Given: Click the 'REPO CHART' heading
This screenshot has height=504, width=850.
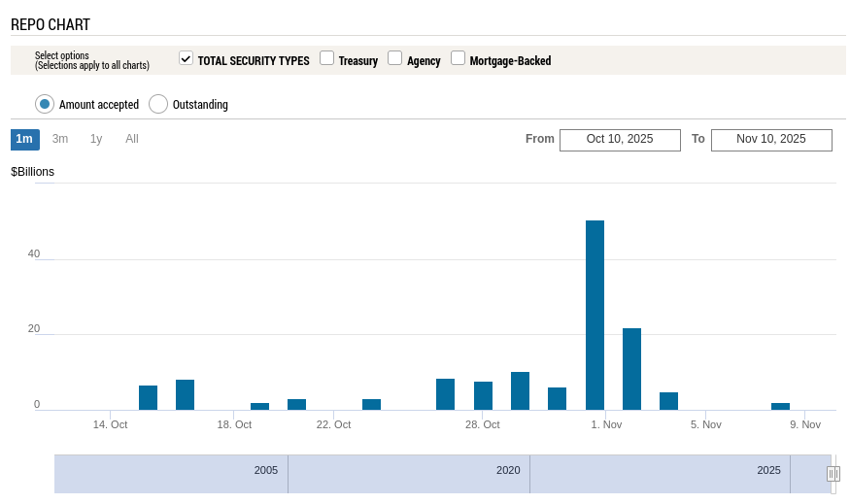Looking at the screenshot, I should pyautogui.click(x=51, y=24).
